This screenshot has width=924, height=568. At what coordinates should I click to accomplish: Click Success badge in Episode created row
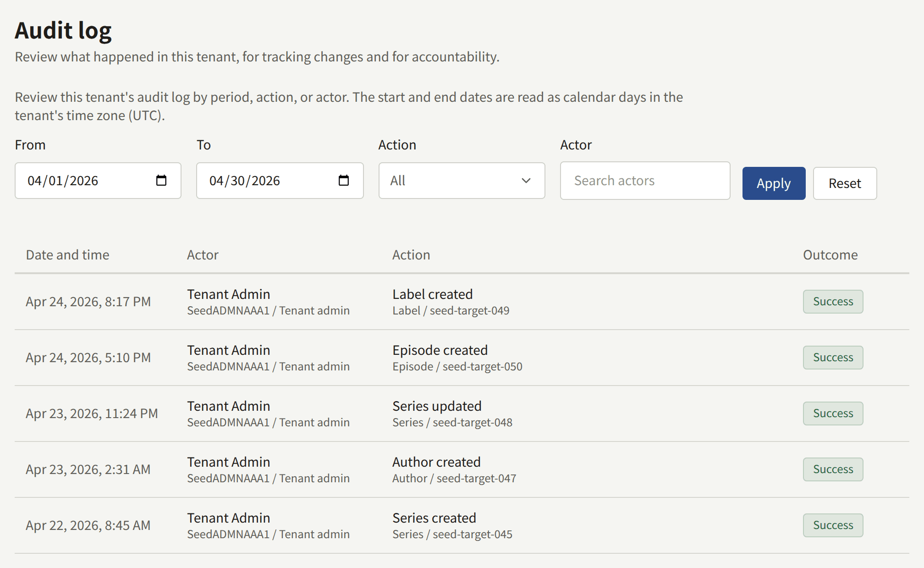pyautogui.click(x=833, y=358)
